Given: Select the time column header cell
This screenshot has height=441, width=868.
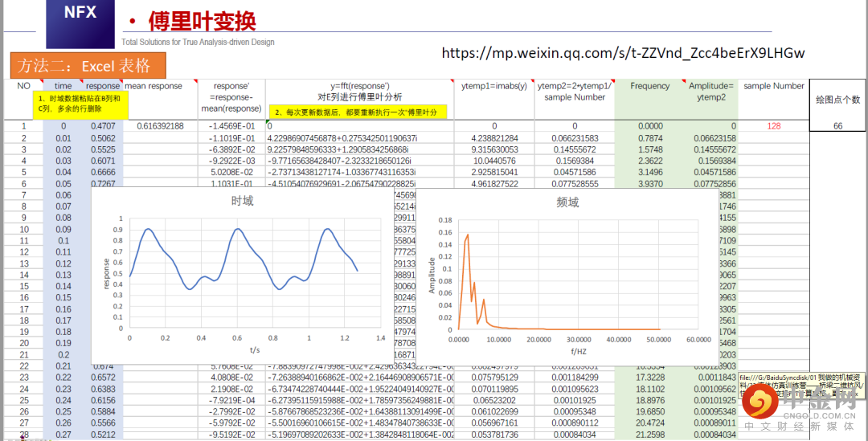Looking at the screenshot, I should (x=63, y=86).
